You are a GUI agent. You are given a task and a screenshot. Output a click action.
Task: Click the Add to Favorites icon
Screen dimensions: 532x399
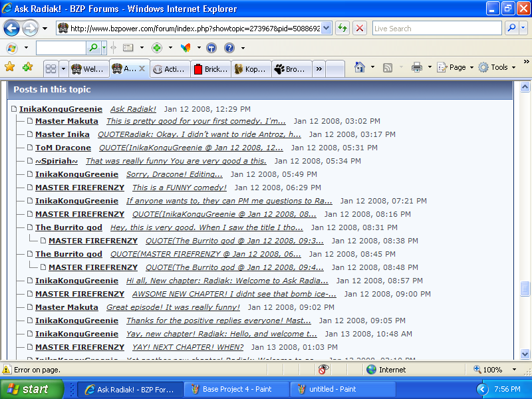(27, 67)
